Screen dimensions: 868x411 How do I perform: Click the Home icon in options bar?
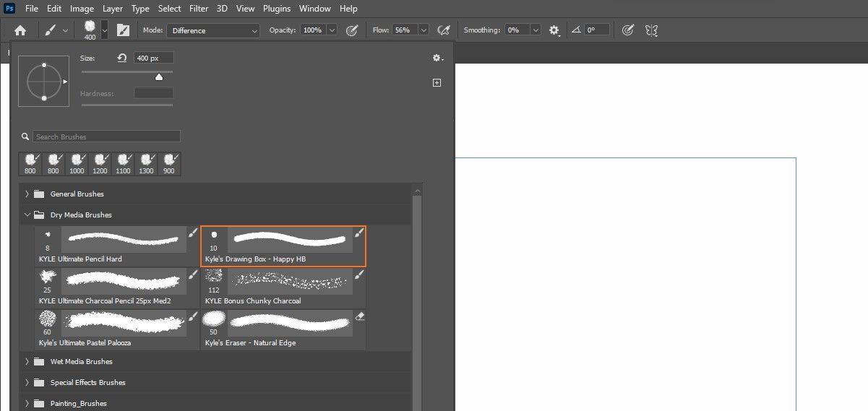[20, 30]
